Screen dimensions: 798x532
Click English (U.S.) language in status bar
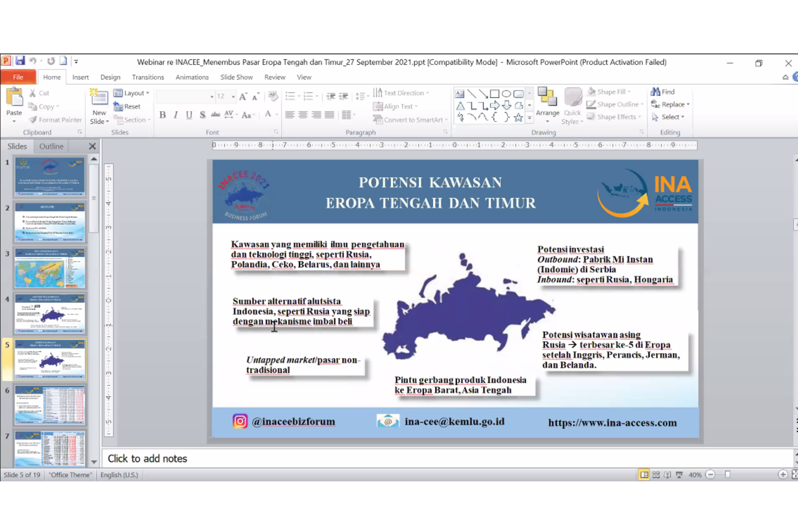tap(119, 475)
